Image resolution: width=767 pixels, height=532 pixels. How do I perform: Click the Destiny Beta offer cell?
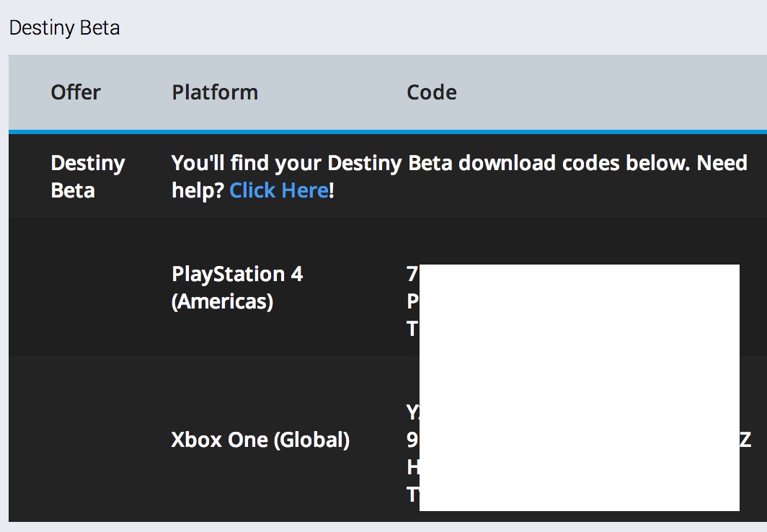click(x=88, y=177)
